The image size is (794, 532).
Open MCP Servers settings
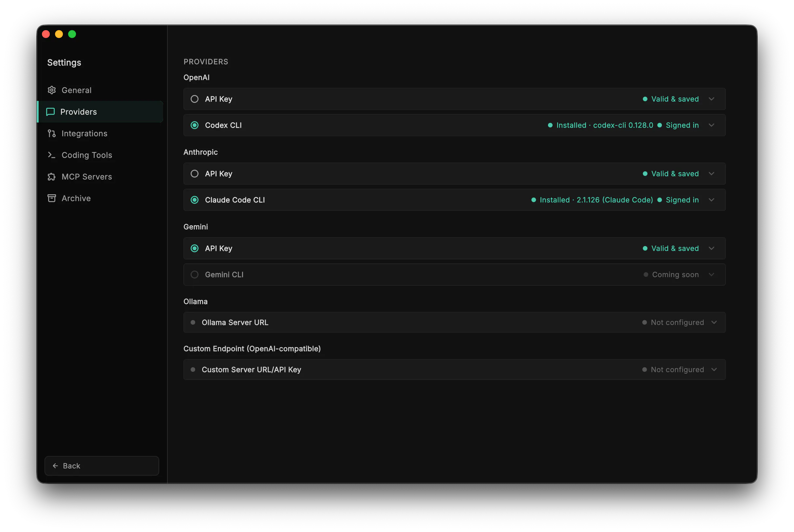click(100, 177)
